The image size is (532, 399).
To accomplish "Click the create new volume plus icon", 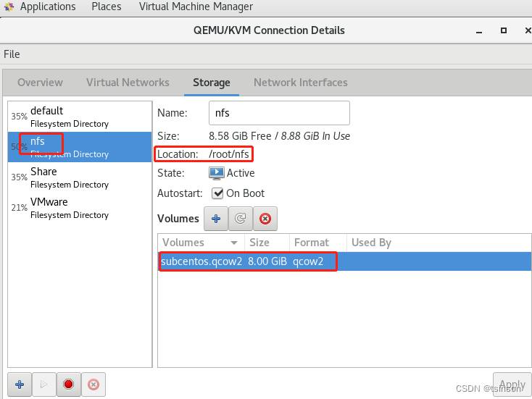I will [x=216, y=218].
